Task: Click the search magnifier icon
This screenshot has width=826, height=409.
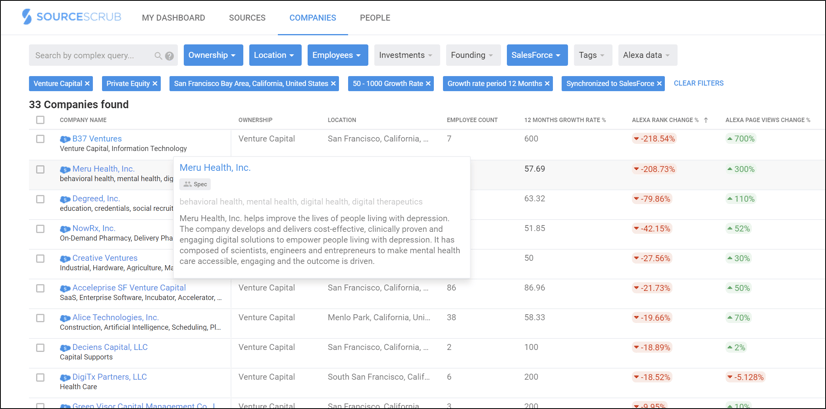Action: (158, 56)
